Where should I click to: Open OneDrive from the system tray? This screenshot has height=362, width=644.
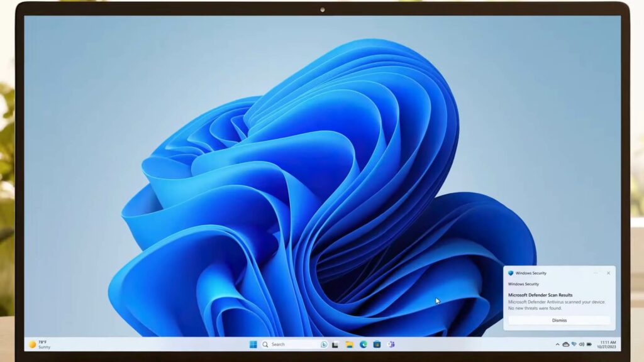(566, 344)
